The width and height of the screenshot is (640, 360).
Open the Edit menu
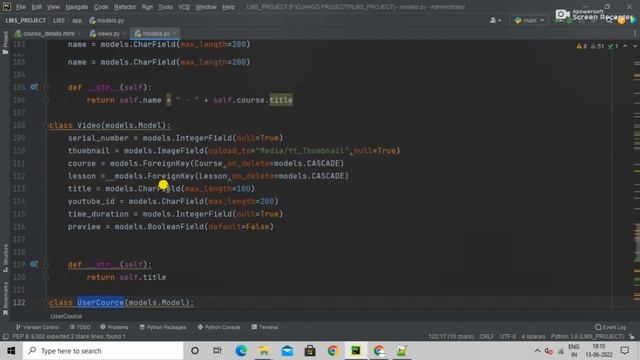[37, 7]
